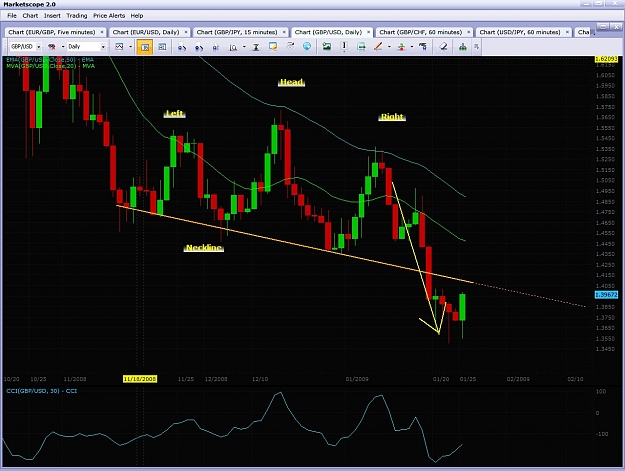Click the yellow note label icon
This screenshot has height=471, width=625.
coord(273,47)
